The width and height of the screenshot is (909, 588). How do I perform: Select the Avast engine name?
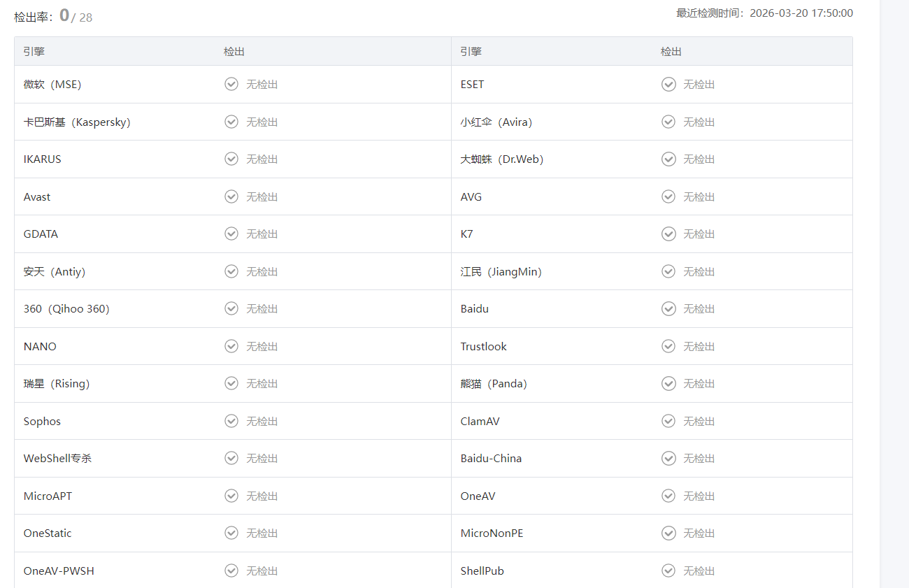pos(37,196)
